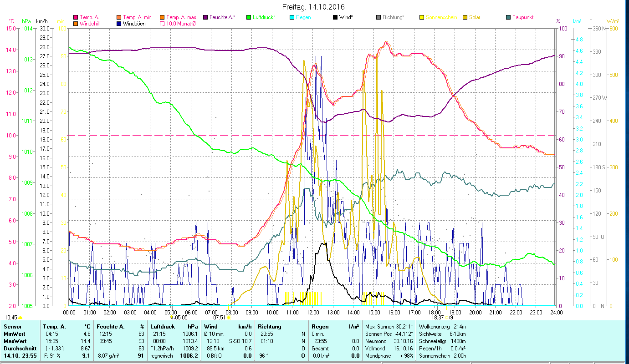Click the green Luftdruck* legend swatch
The image size is (629, 364).
[x=249, y=17]
